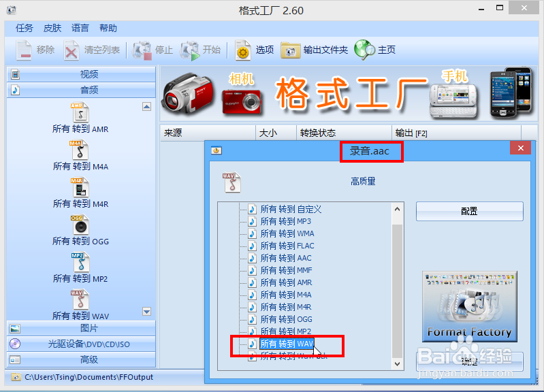Select the 所有 转到 M4R sidebar icon

pos(80,187)
